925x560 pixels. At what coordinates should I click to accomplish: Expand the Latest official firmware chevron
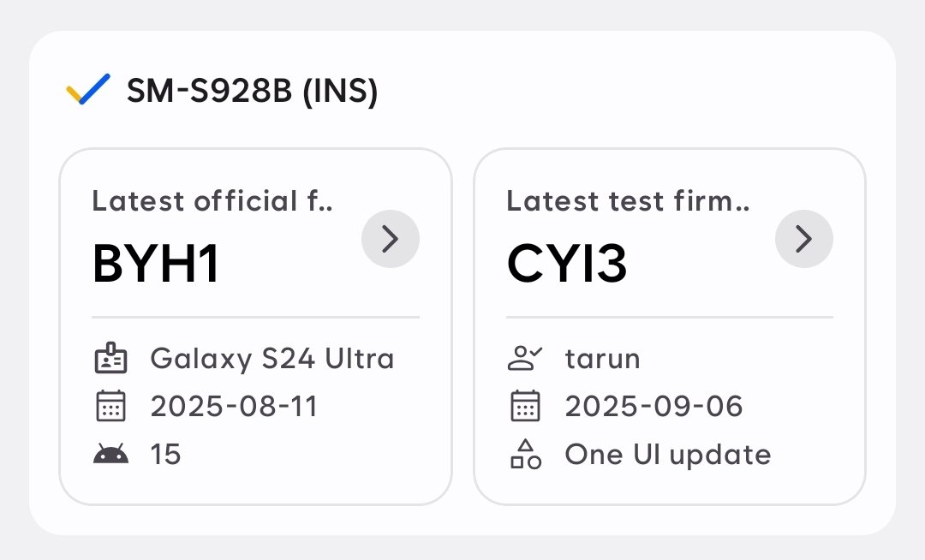390,239
